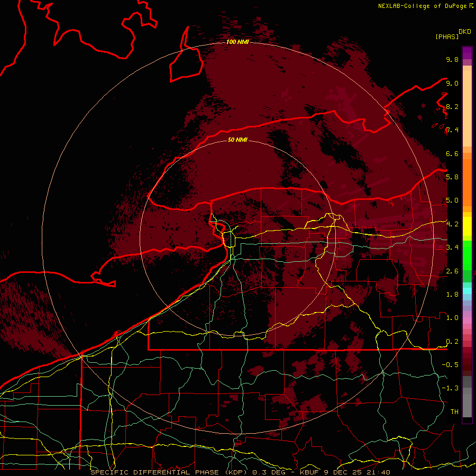476x476 pixels.
Task: Click the 1.0 scale value
Action: (x=452, y=318)
